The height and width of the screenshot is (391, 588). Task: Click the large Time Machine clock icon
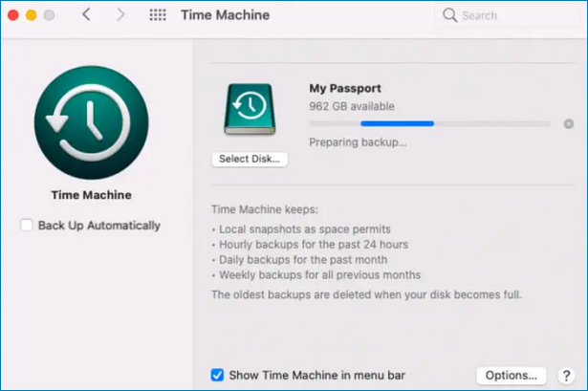[x=91, y=120]
